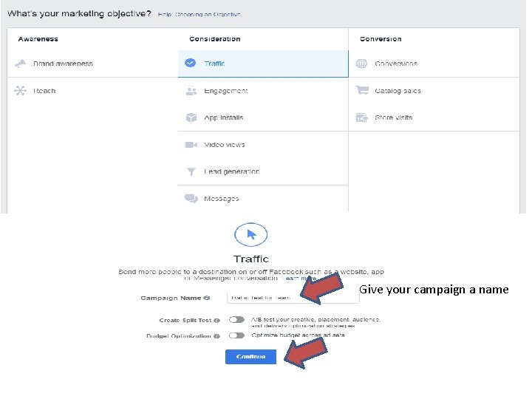The height and width of the screenshot is (399, 532).
Task: Pick the Lead generation objective
Action: click(x=263, y=171)
